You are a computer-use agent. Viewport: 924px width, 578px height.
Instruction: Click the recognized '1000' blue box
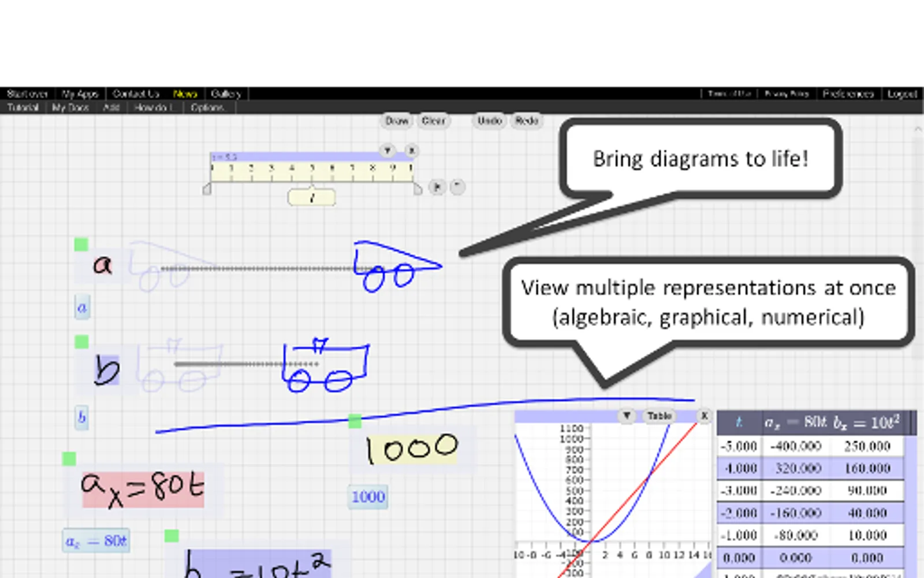(x=368, y=497)
